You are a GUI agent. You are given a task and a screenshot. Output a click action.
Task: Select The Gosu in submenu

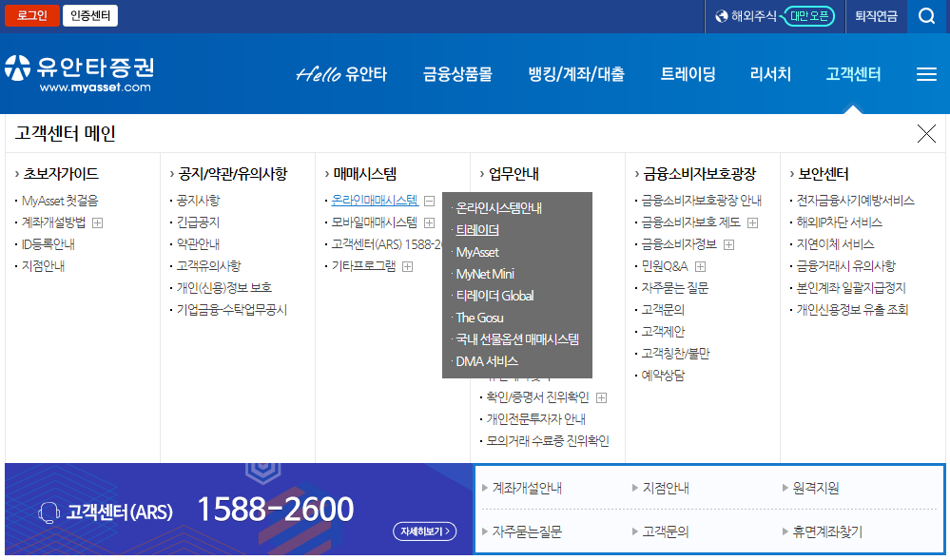point(479,318)
